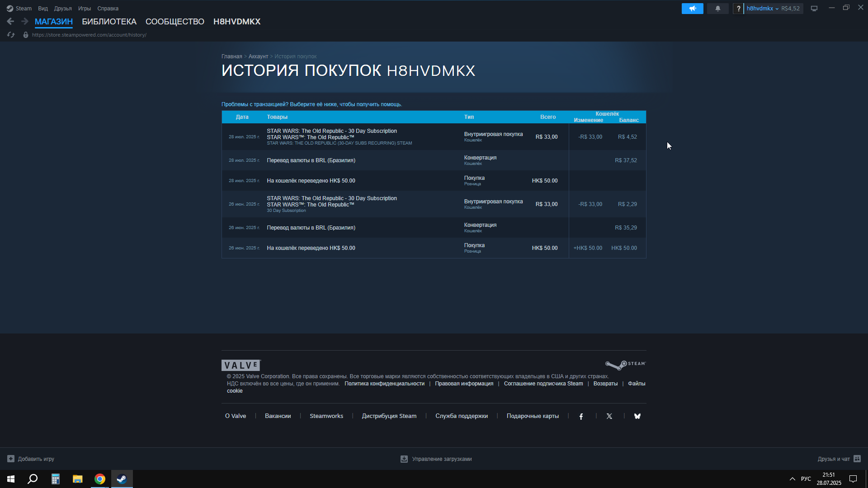Image resolution: width=868 pixels, height=488 pixels.
Task: Expand account dropdown h8hvdmkx
Action: (763, 9)
